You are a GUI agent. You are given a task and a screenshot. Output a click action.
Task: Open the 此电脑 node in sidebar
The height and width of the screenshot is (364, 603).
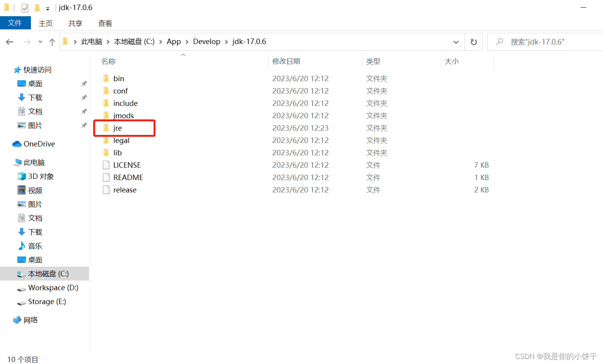pos(34,162)
